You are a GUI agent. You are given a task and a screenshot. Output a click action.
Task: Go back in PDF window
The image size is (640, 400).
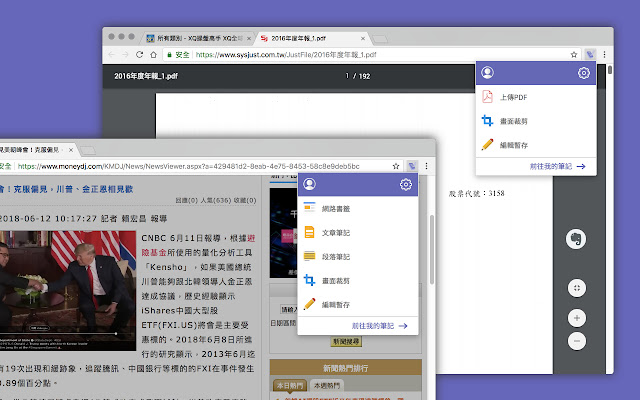click(x=111, y=54)
